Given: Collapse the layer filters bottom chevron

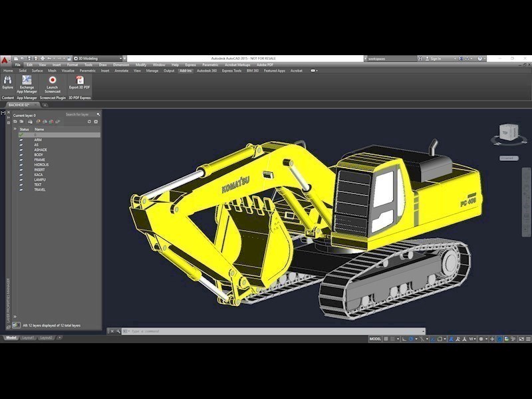Looking at the screenshot, I should coord(15,317).
